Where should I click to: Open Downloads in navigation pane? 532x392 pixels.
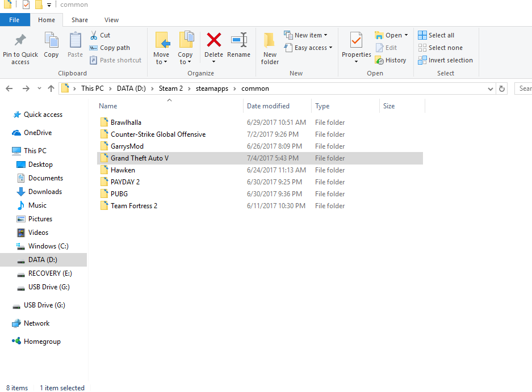39,192
